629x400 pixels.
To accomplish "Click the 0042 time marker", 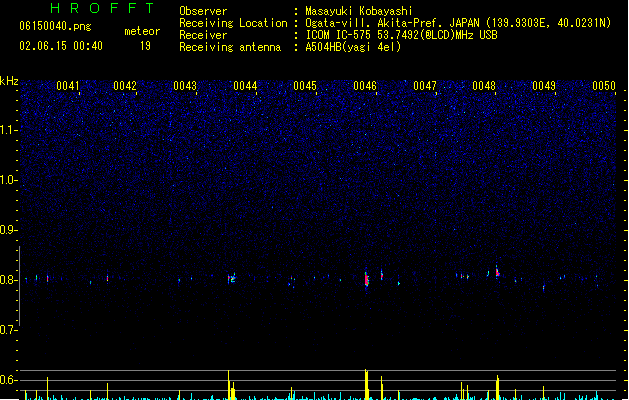I will pos(125,86).
